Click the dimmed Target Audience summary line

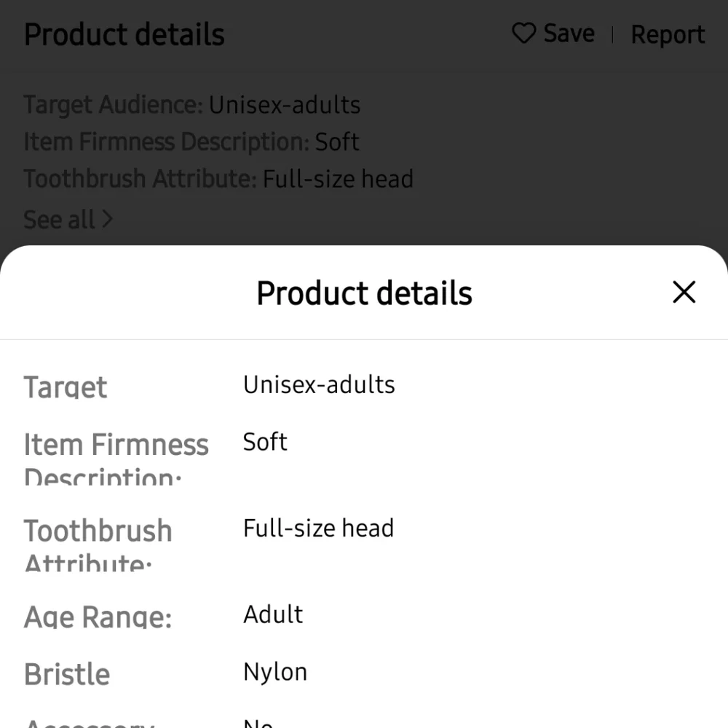pos(191,105)
